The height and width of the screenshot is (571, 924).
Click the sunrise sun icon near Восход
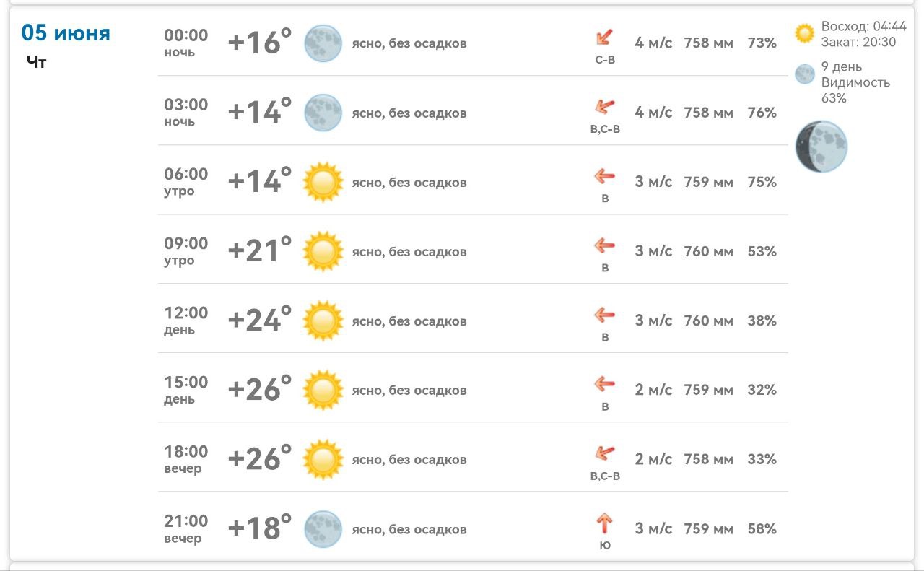[x=805, y=33]
